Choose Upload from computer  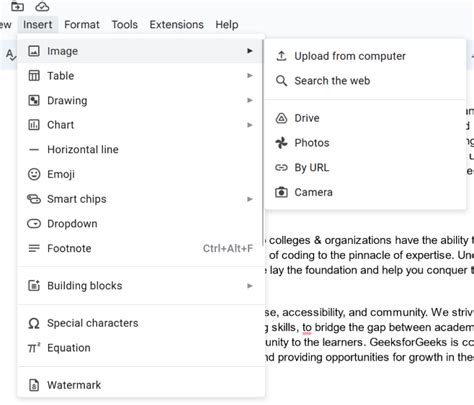coord(365,56)
